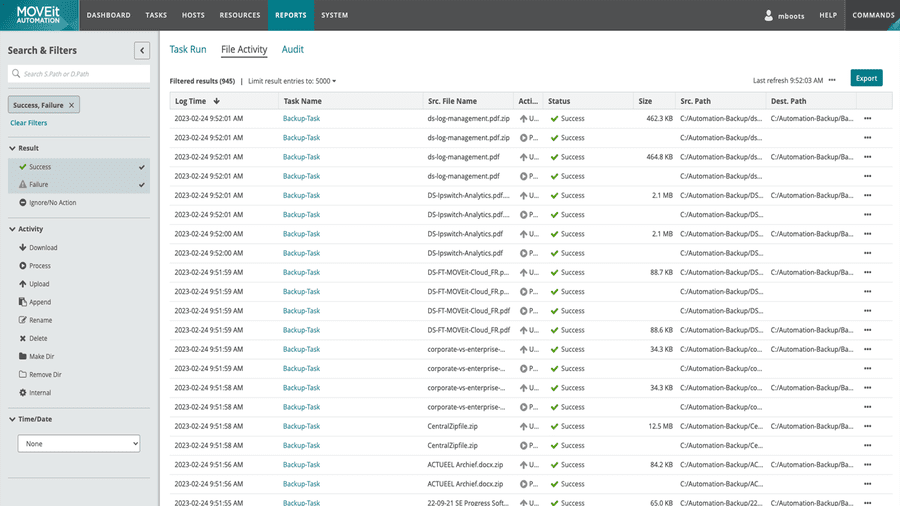This screenshot has width=900, height=506.
Task: Filter by Delete activity
Action: [x=38, y=338]
